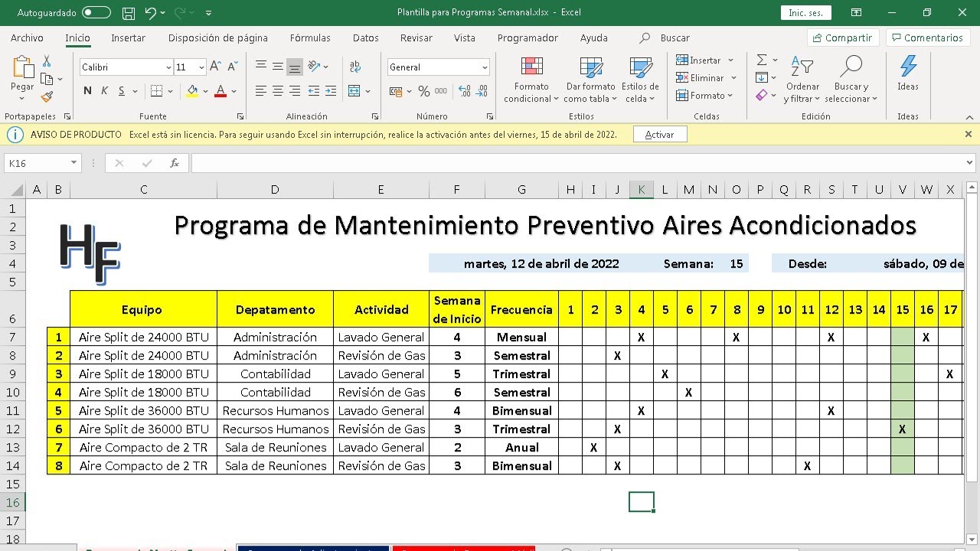Screen dimensions: 980x551
Task: Open the font size 11 dropdown
Action: [201, 67]
